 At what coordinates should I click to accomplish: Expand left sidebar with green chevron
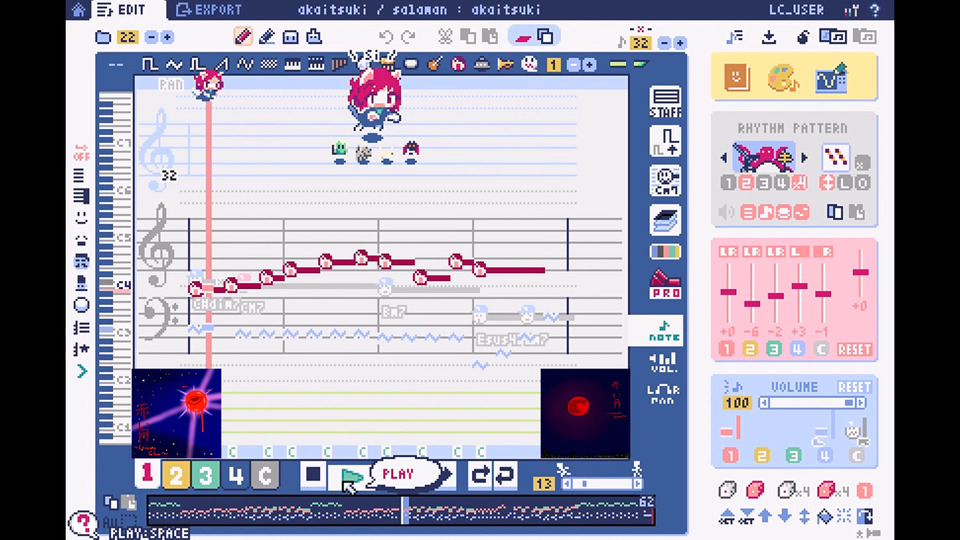click(82, 371)
